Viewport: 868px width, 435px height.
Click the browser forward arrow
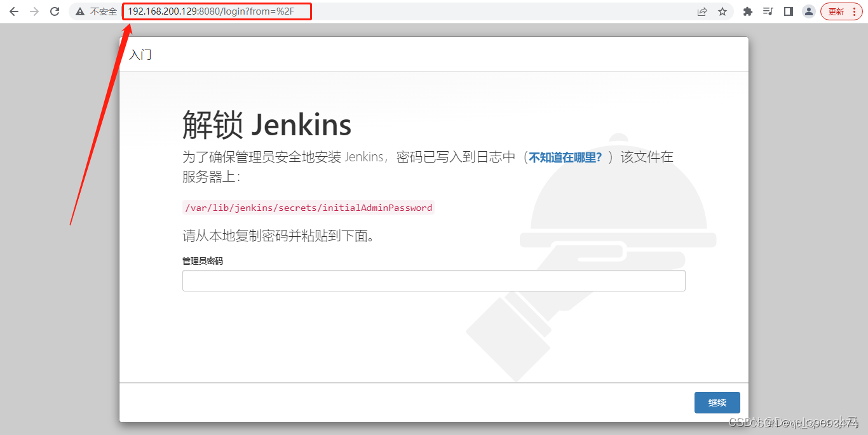click(34, 11)
